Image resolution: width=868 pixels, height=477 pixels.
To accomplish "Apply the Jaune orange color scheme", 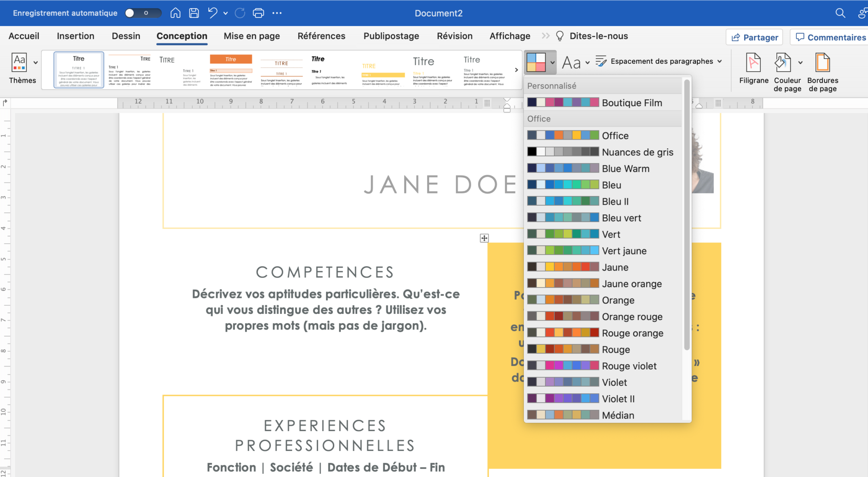I will [603, 284].
